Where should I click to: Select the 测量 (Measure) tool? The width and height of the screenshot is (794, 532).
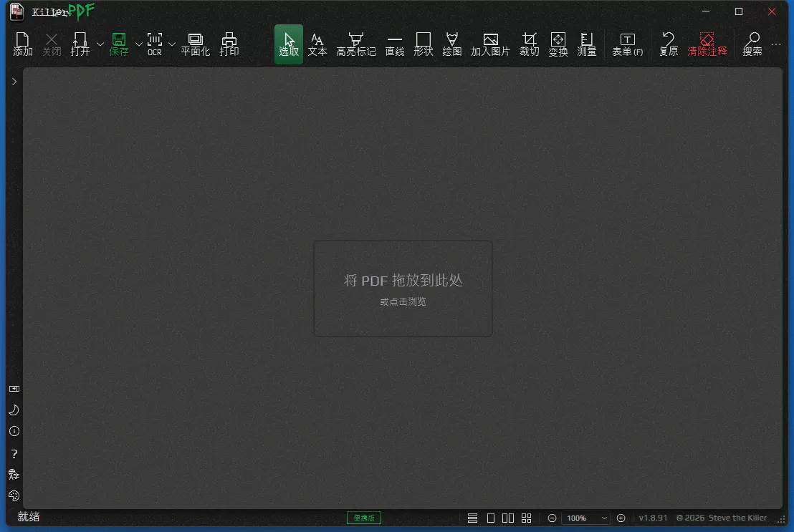[x=586, y=44]
